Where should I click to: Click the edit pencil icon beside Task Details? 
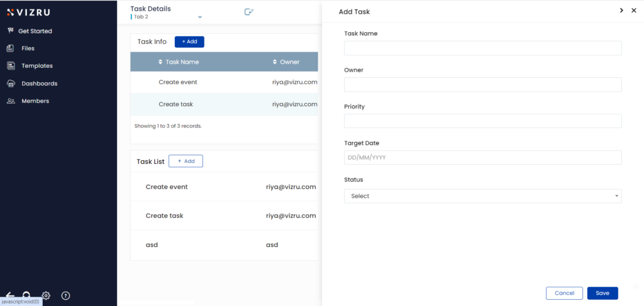249,12
